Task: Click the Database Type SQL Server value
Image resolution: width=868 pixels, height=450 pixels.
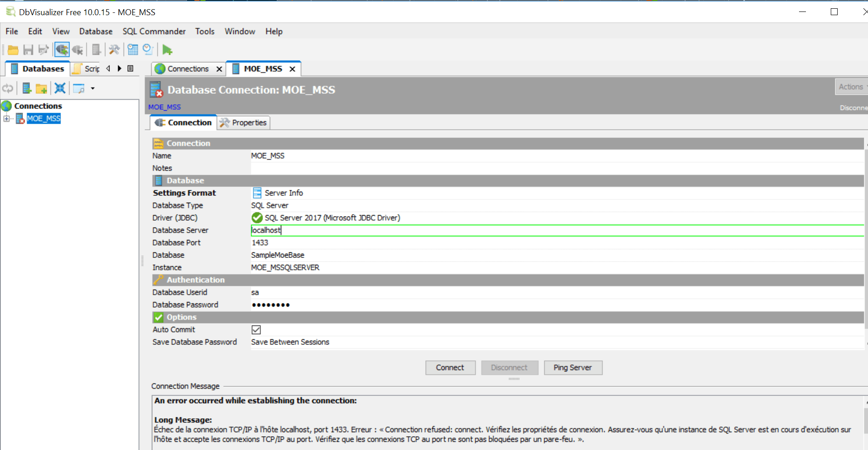Action: tap(557, 205)
